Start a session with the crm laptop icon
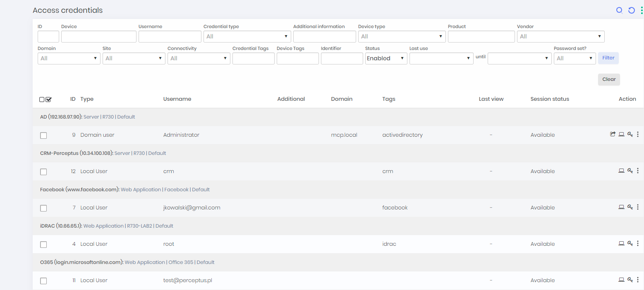This screenshot has height=290, width=644. (x=621, y=171)
